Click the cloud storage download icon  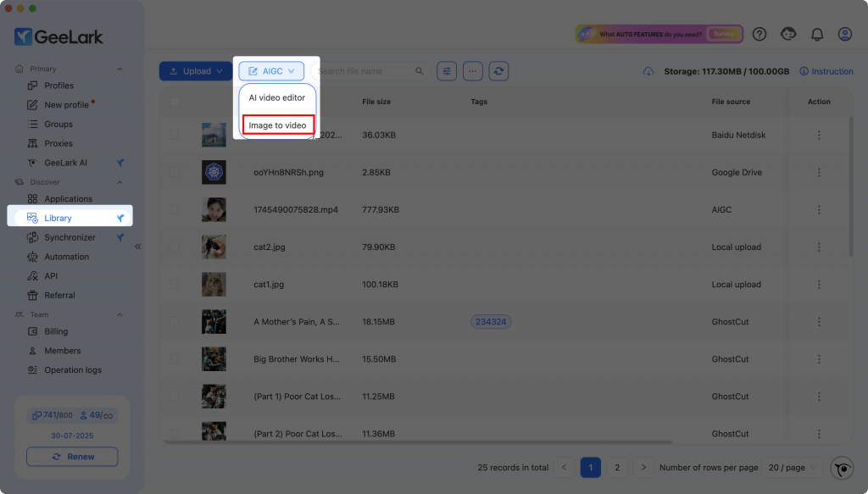648,71
